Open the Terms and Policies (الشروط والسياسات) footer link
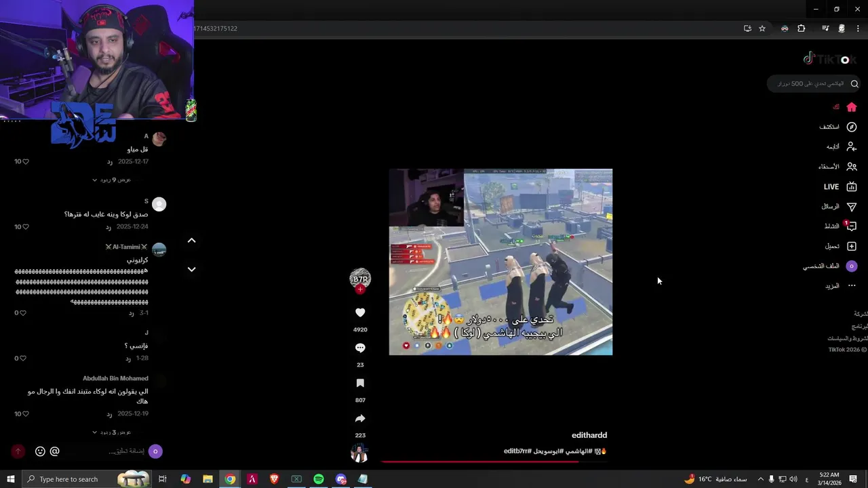This screenshot has width=868, height=488. pos(848,338)
